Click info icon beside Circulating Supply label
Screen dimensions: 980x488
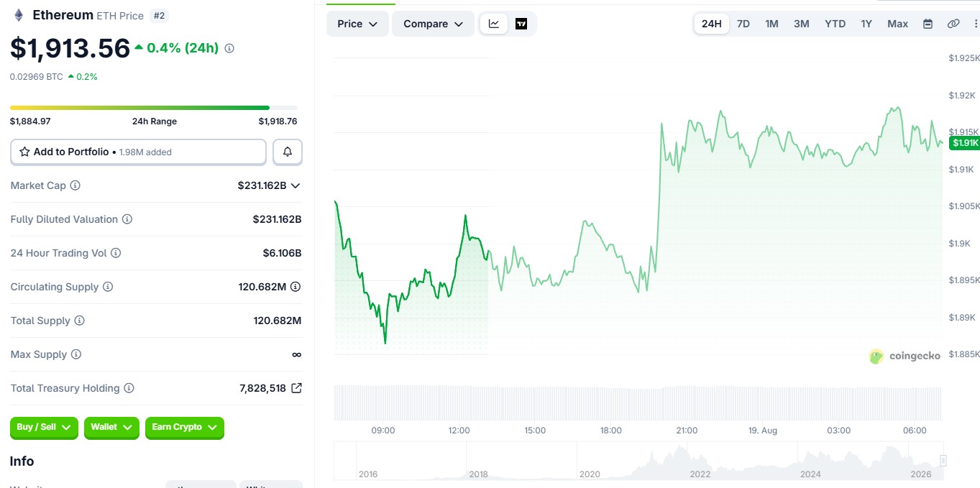(x=108, y=287)
